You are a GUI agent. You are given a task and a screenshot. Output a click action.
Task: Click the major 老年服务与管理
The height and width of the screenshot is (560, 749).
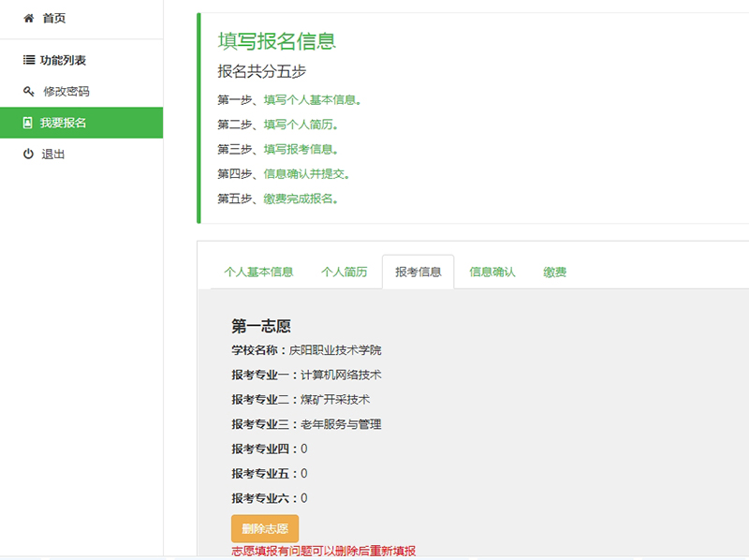pos(341,424)
